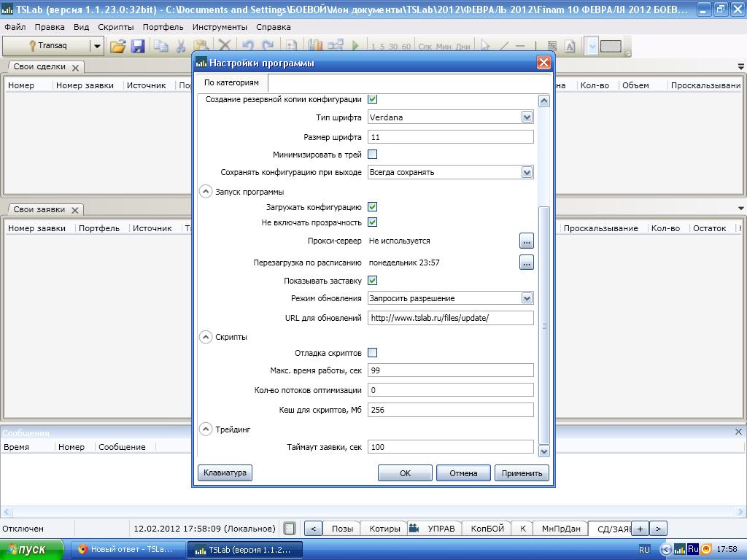Open scheduled restart settings with ellipsis button

[526, 262]
